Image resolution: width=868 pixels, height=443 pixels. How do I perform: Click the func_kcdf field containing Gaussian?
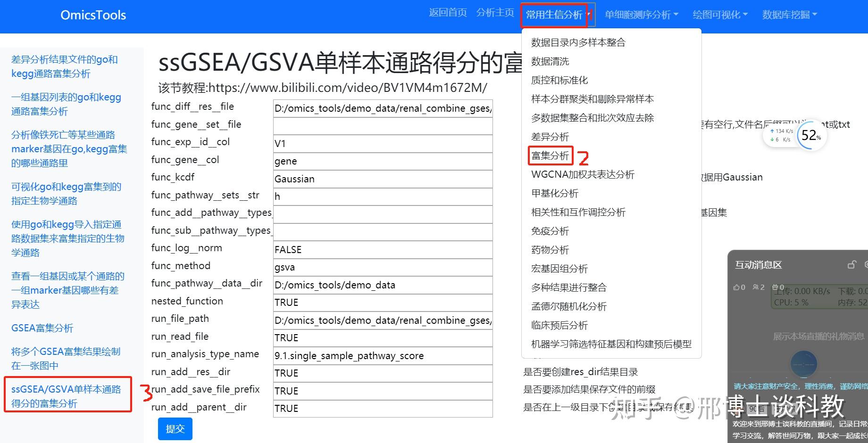click(x=382, y=179)
